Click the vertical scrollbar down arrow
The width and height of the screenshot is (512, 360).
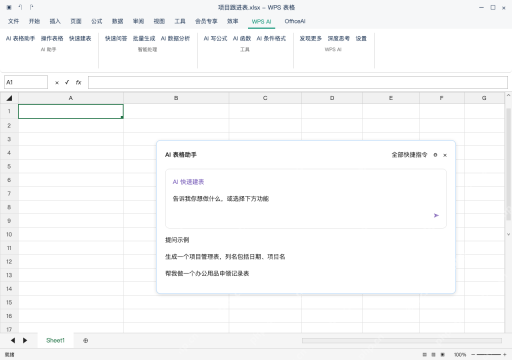(x=508, y=234)
